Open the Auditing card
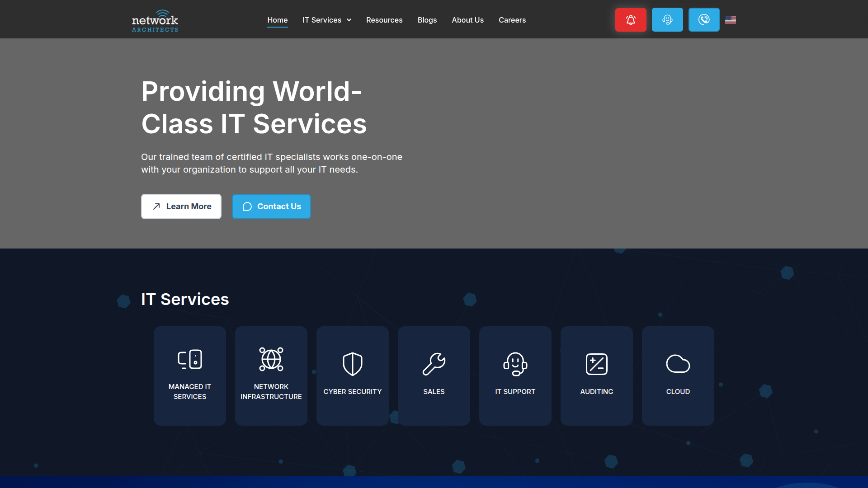This screenshot has height=488, width=868. 597,375
